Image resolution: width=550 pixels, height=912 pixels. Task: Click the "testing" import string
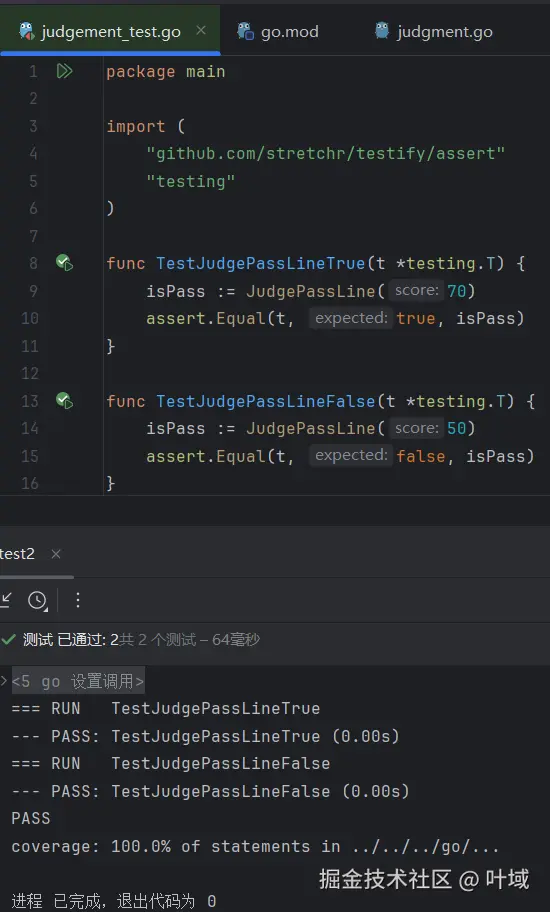click(x=191, y=181)
